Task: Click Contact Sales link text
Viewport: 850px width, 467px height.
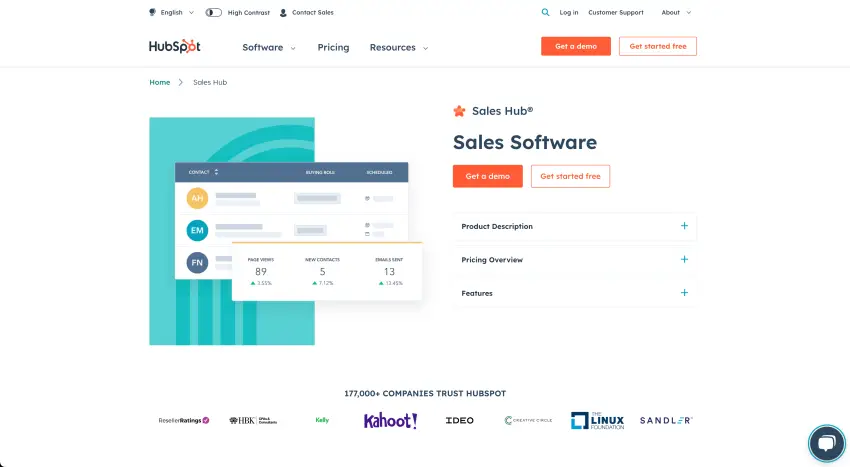Action: coord(313,12)
